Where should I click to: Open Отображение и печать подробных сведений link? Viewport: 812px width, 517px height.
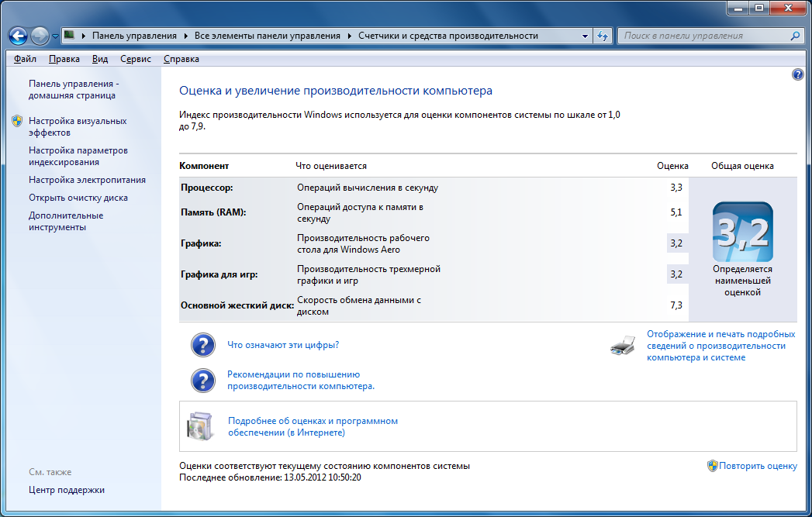click(720, 346)
